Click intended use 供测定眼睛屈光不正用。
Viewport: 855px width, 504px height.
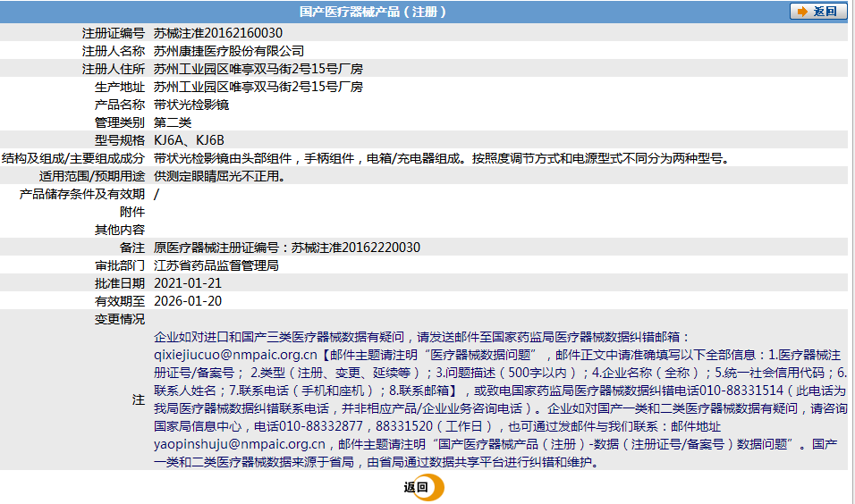coord(220,177)
